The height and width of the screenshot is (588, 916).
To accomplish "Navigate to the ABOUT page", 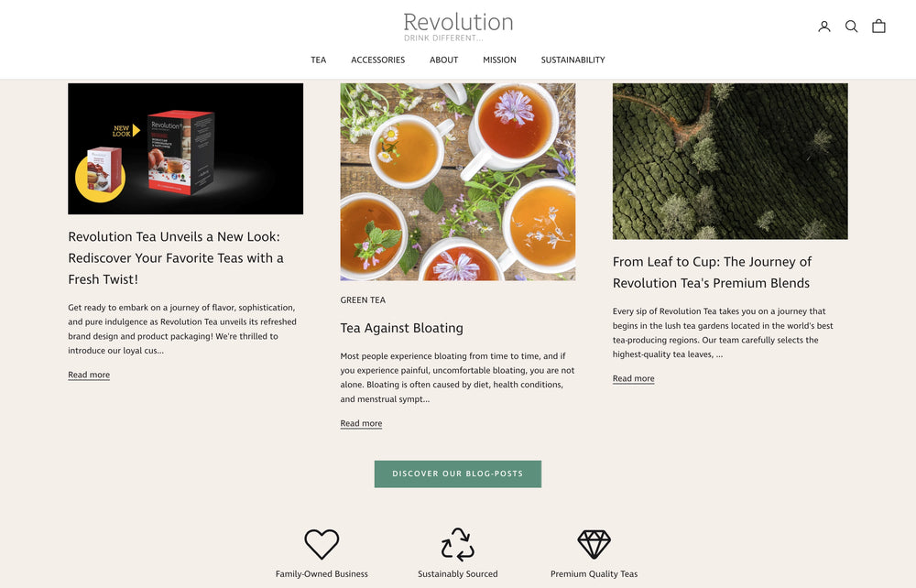I will [444, 60].
